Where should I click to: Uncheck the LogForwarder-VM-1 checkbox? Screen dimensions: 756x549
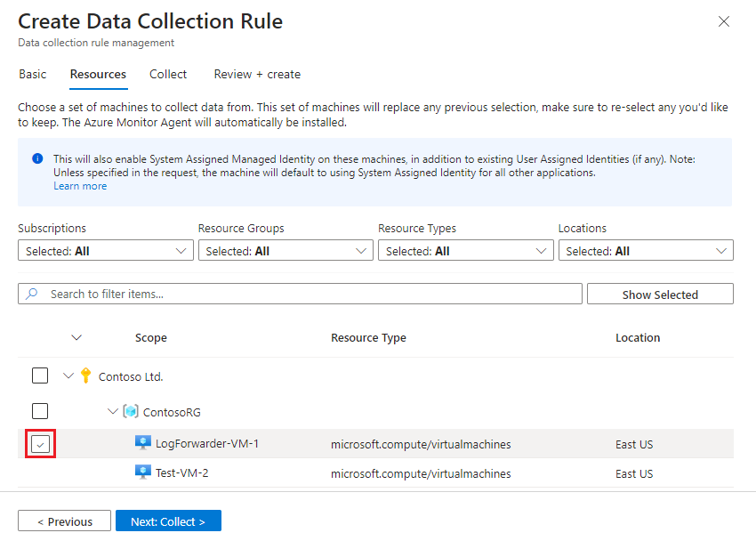point(40,443)
